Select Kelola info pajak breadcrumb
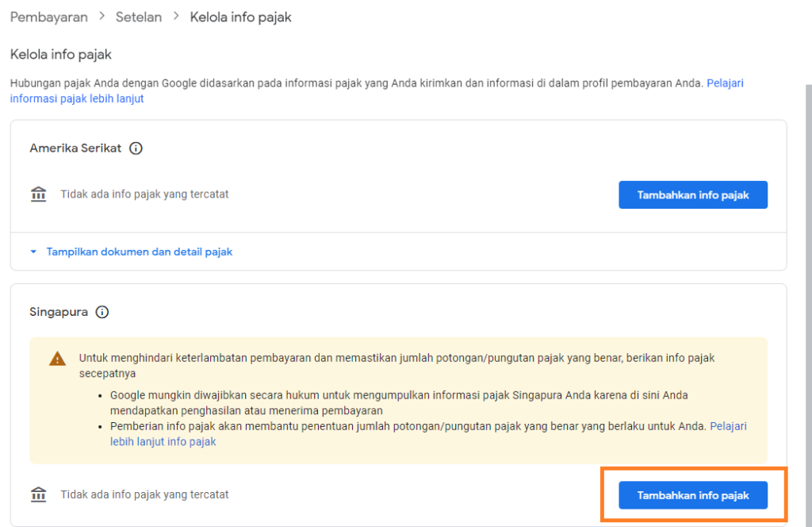Image resolution: width=812 pixels, height=527 pixels. (x=241, y=17)
